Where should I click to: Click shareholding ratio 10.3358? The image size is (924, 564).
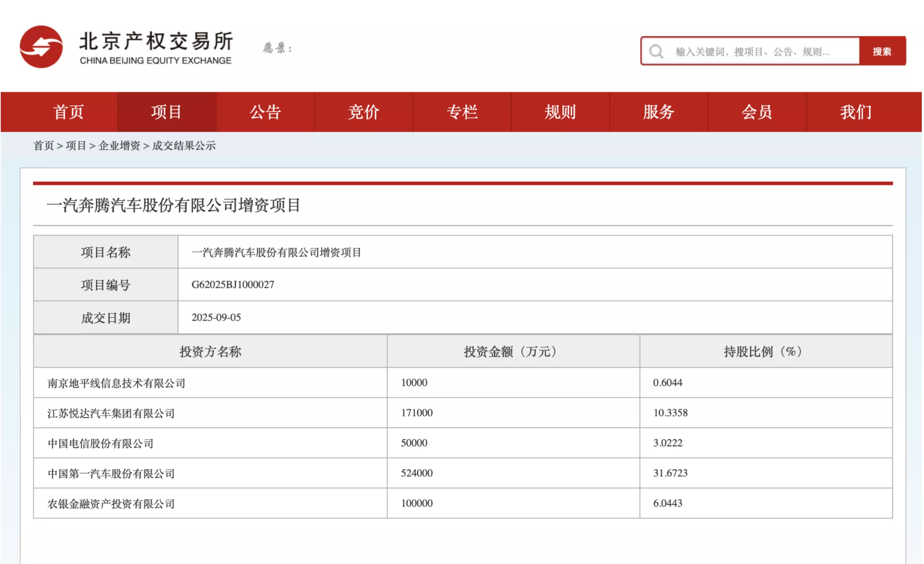tap(671, 413)
